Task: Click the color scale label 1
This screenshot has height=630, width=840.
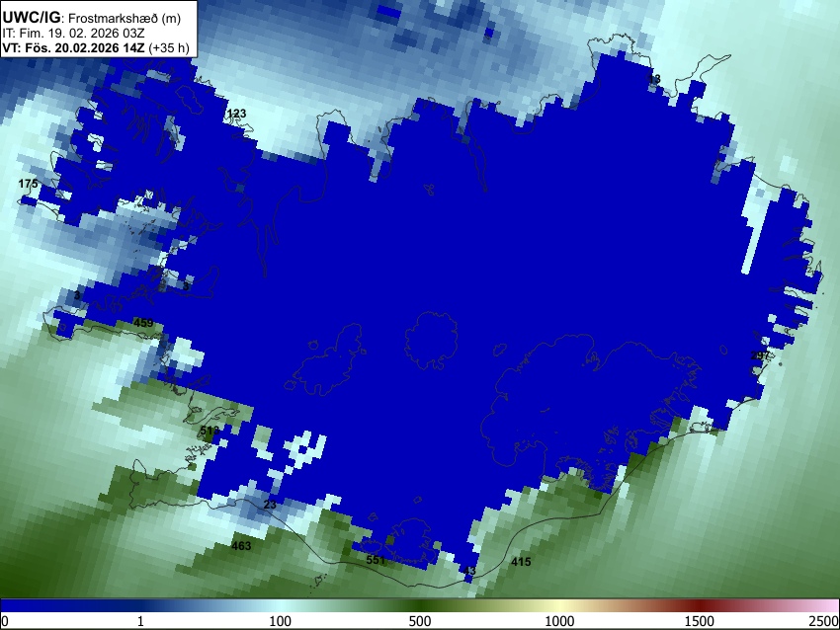Action: pyautogui.click(x=140, y=621)
